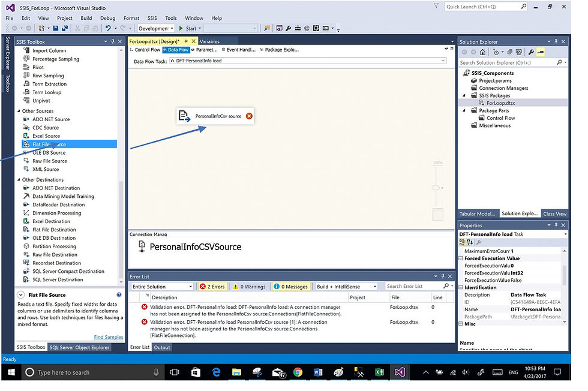588x391 pixels.
Task: Click the Undo arrow icon
Action: 108,29
